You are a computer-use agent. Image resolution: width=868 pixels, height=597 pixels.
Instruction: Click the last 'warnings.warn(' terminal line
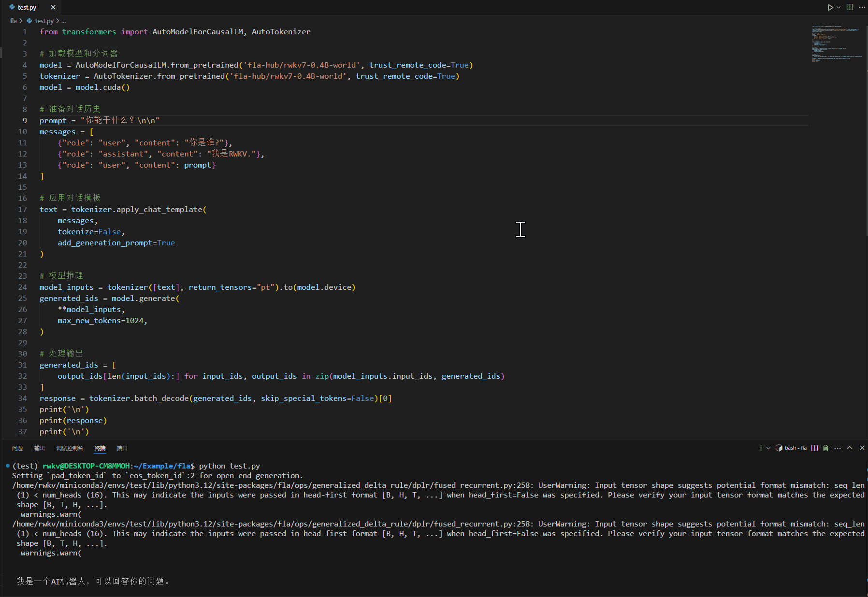51,553
